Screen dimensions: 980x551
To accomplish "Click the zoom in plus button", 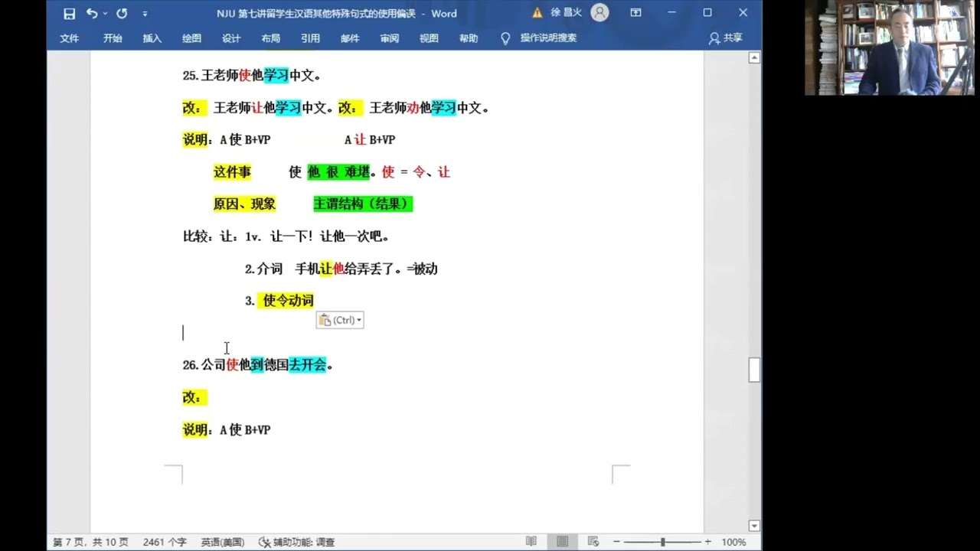I will pos(707,542).
